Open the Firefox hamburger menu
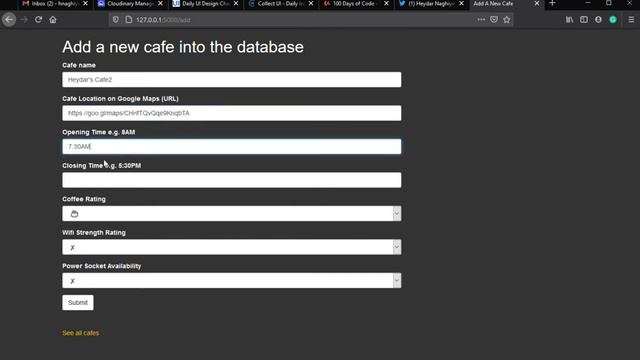The height and width of the screenshot is (360, 640). (631, 20)
